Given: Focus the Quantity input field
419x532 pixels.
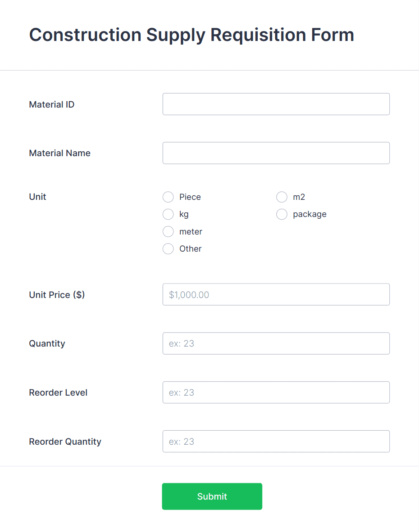Looking at the screenshot, I should (x=276, y=343).
